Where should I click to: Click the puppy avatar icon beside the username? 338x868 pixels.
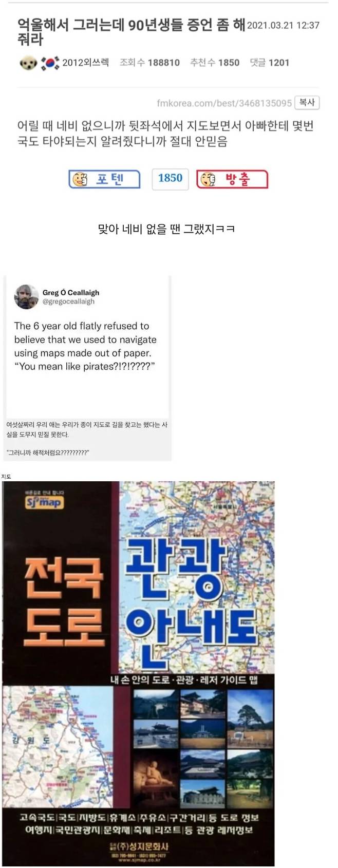pos(28,63)
